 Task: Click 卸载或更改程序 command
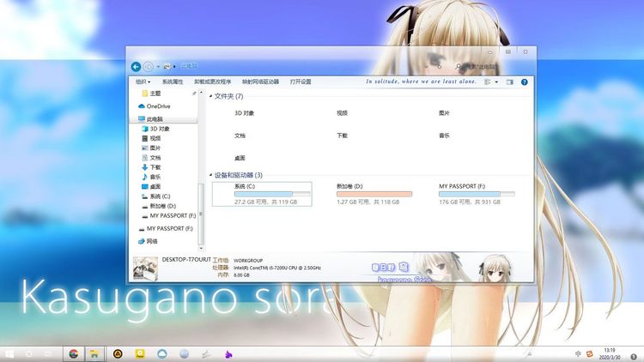tap(213, 81)
